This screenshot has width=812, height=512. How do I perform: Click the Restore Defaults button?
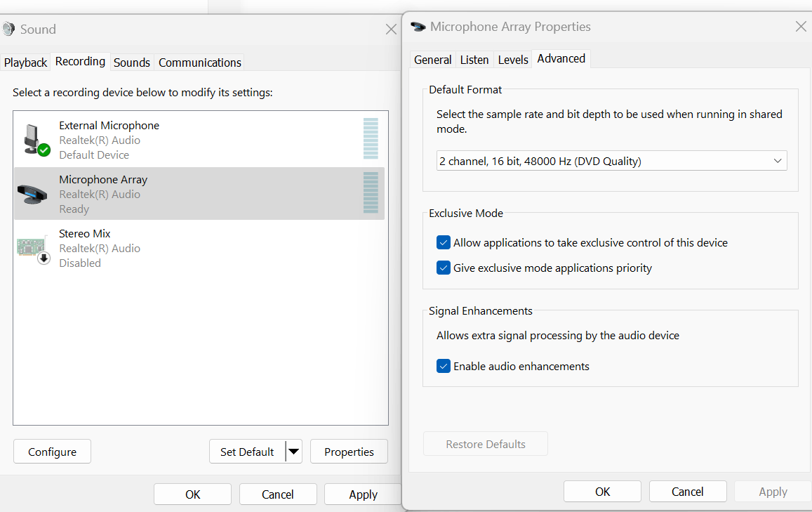tap(486, 444)
